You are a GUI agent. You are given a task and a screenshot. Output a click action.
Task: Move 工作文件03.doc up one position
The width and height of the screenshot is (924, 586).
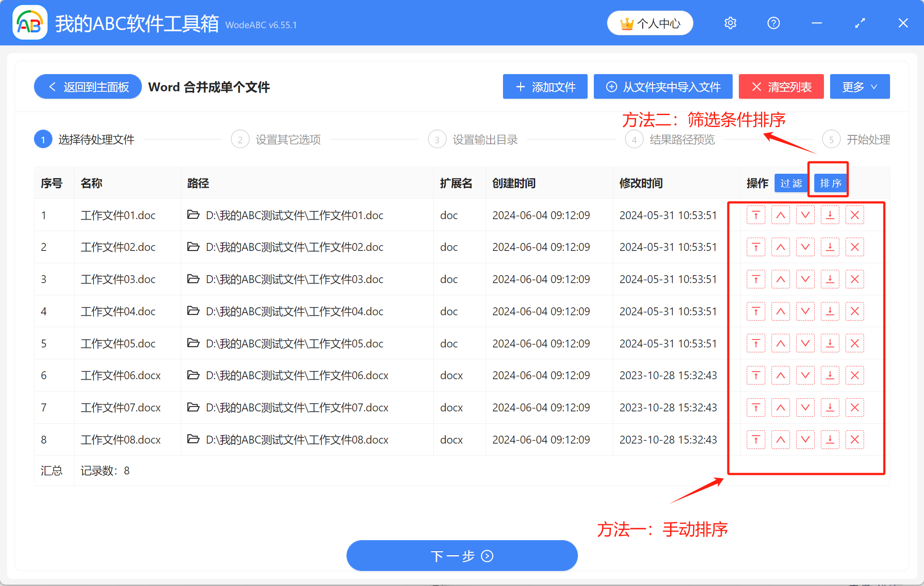(x=780, y=279)
